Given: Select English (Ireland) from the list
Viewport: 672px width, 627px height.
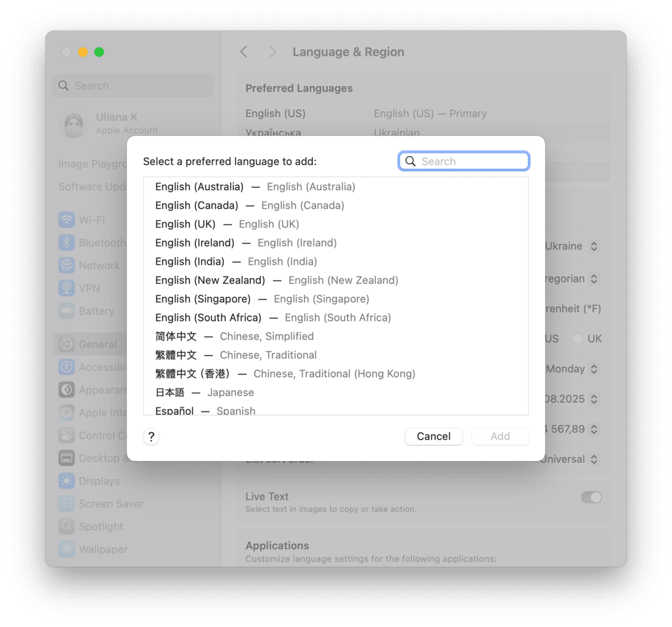Looking at the screenshot, I should pos(336,243).
